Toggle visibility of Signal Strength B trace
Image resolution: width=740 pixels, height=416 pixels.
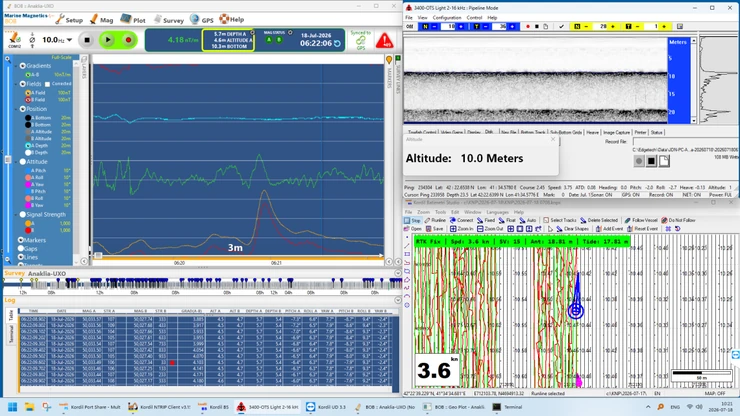[x=28, y=230]
